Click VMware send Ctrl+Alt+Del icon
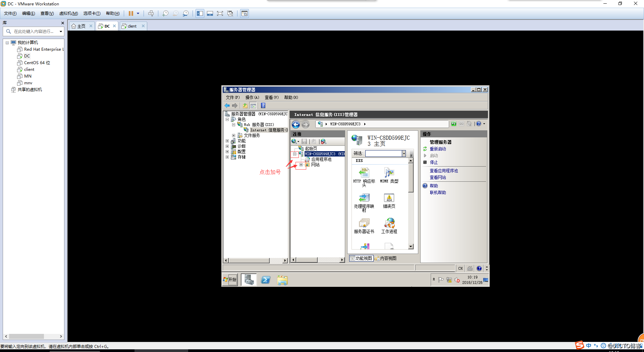This screenshot has height=352, width=644. [x=151, y=13]
